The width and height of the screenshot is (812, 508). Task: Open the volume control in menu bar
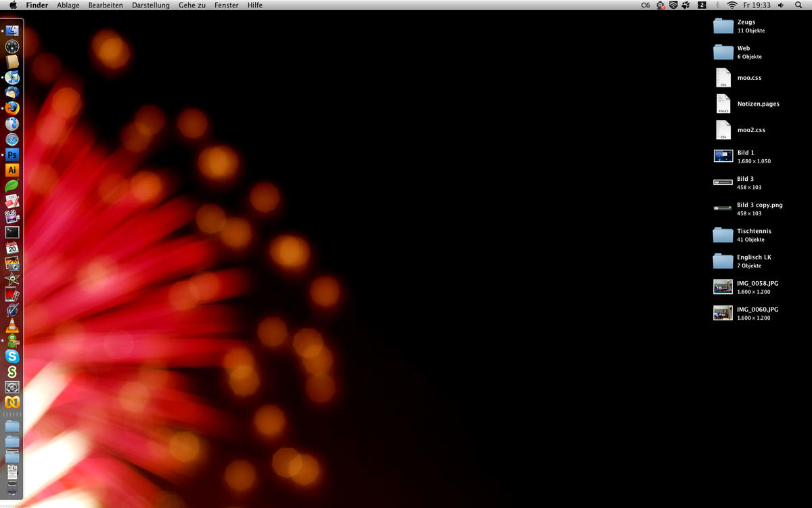(781, 5)
